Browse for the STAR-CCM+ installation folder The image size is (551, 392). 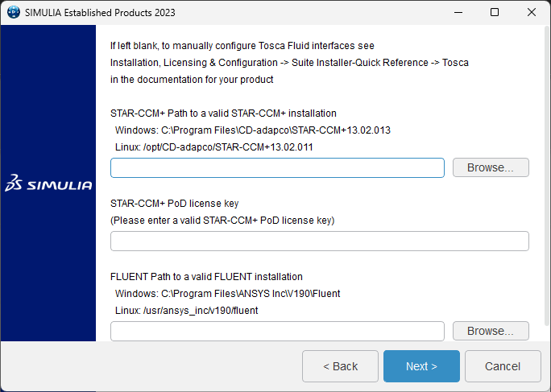tap(491, 167)
